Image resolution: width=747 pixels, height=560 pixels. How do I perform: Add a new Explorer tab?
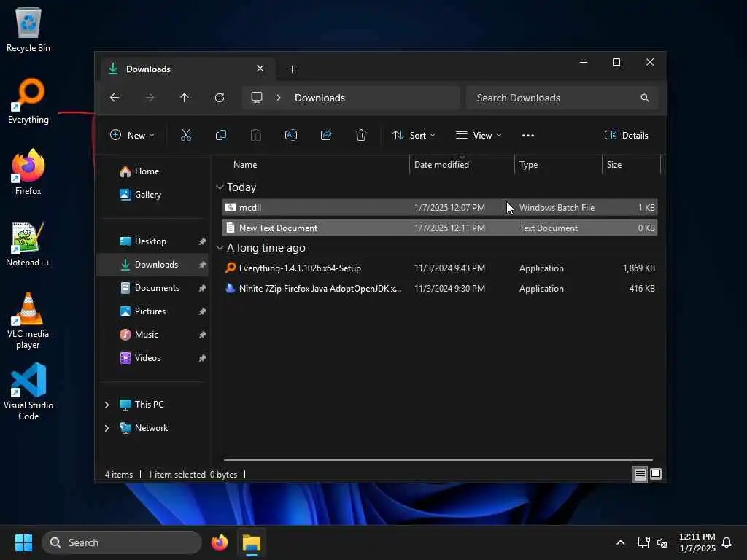point(292,69)
